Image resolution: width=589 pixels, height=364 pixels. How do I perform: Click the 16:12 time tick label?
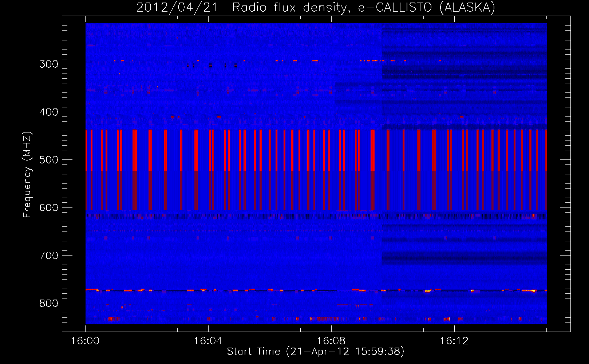454,341
